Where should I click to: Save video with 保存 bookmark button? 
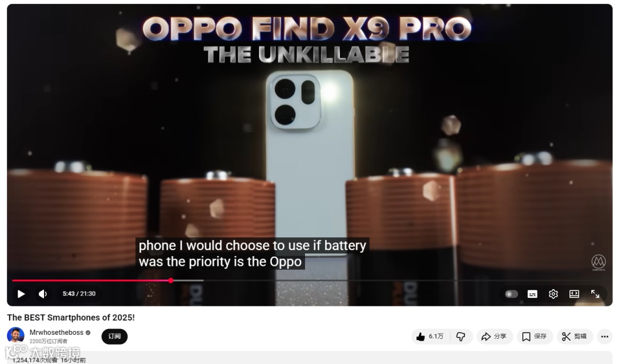pyautogui.click(x=535, y=337)
